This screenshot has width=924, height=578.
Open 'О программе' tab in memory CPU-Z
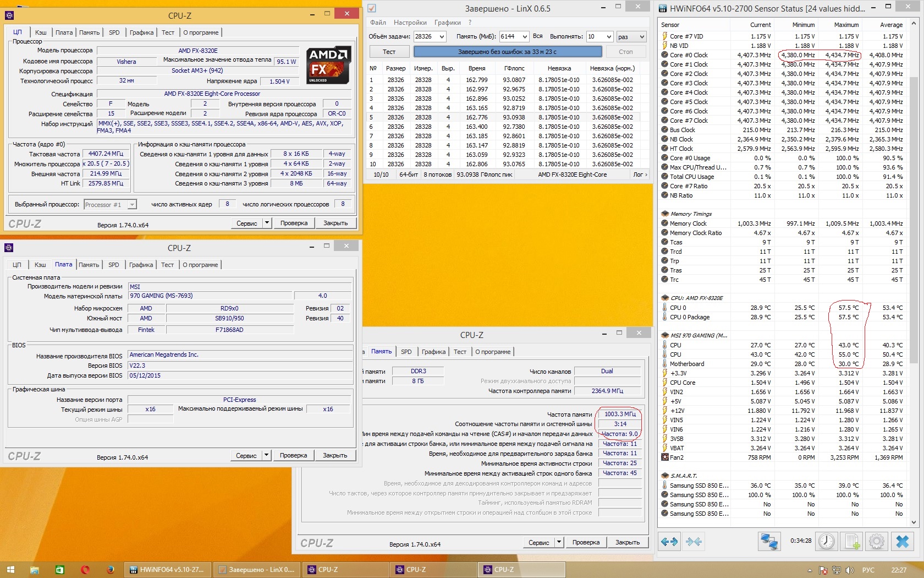point(493,352)
